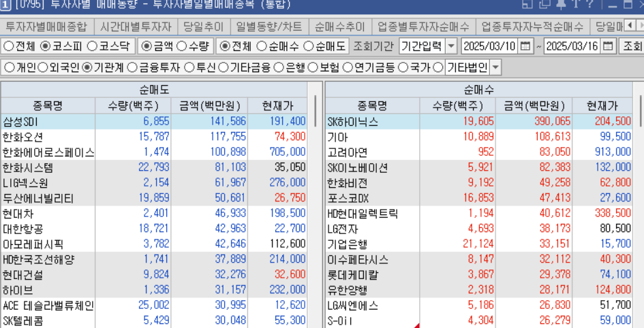The width and height of the screenshot is (644, 328).
Task: Select the 한화오션 row
Action: point(153,137)
